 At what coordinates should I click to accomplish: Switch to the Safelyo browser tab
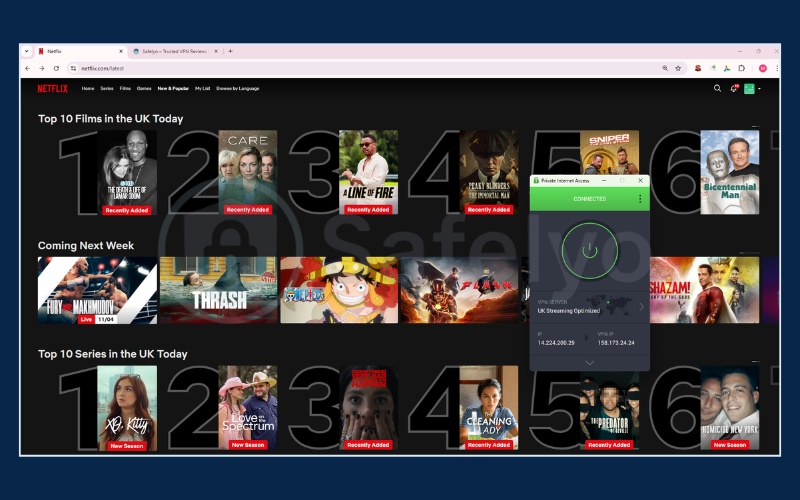tap(174, 52)
